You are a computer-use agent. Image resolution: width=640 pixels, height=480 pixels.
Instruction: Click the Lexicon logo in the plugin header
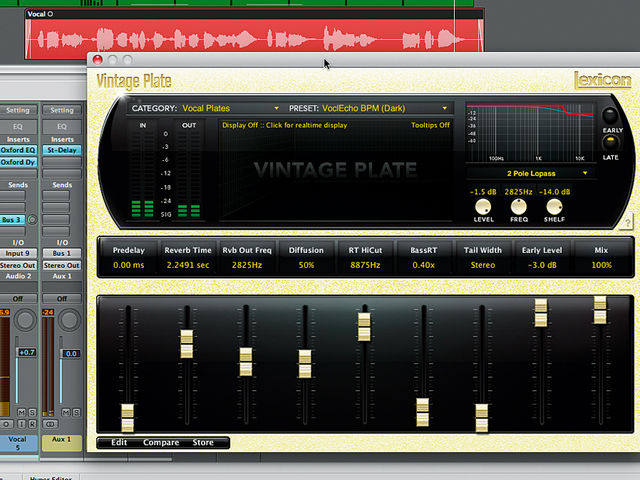pos(602,80)
